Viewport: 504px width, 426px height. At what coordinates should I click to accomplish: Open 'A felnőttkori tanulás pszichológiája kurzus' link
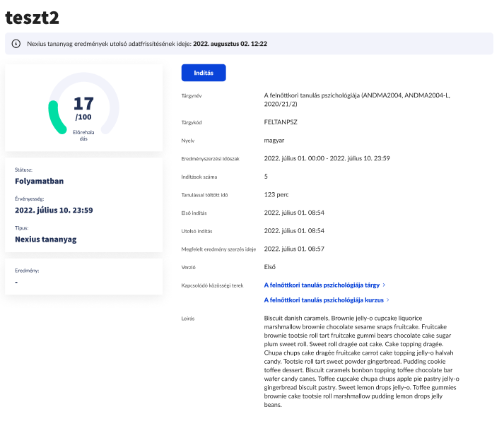(324, 300)
